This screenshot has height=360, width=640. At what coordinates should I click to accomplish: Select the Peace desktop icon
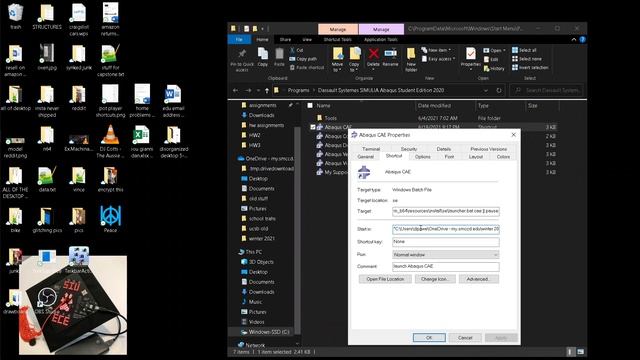point(110,219)
